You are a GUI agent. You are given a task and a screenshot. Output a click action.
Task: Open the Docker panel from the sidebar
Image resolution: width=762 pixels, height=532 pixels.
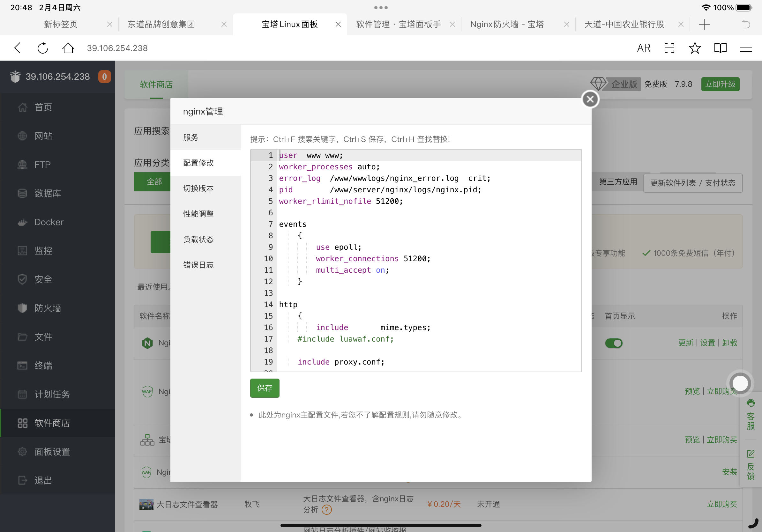click(49, 222)
